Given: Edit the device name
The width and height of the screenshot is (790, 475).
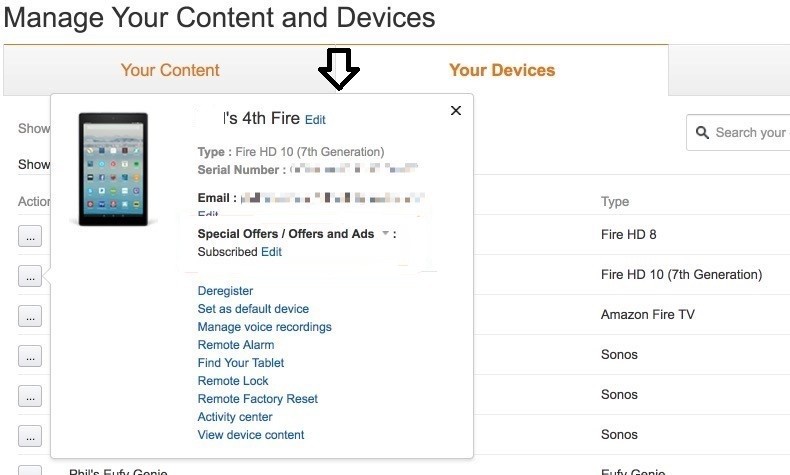Looking at the screenshot, I should pos(315,120).
